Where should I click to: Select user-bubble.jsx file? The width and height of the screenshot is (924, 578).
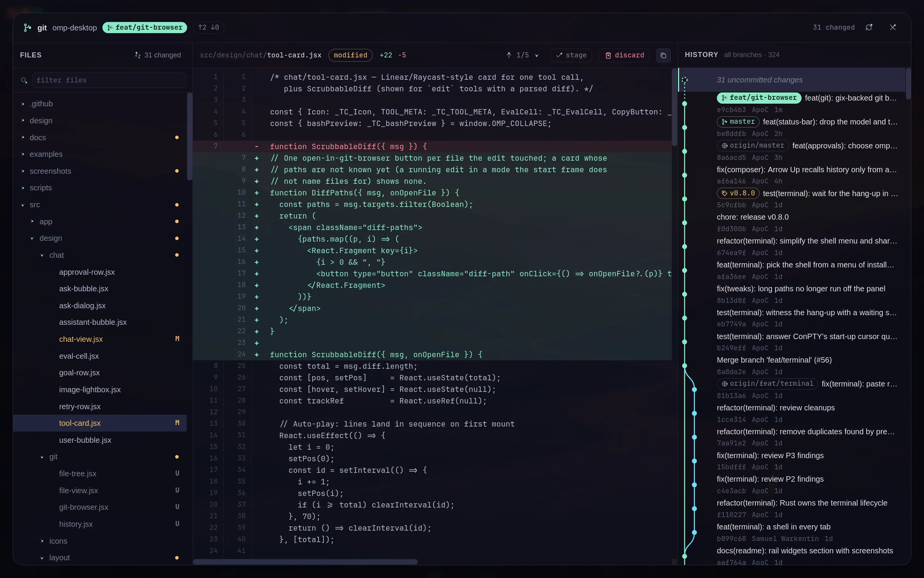point(100,440)
